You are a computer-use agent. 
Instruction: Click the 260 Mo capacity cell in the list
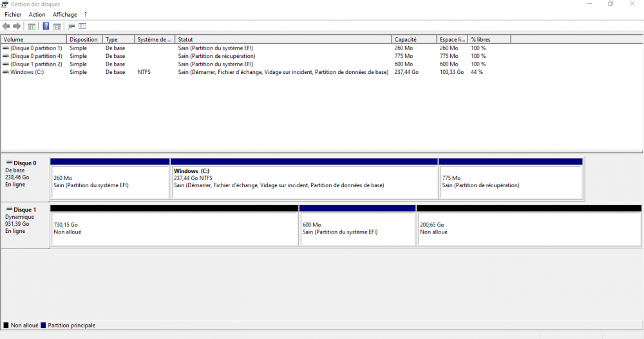click(403, 48)
